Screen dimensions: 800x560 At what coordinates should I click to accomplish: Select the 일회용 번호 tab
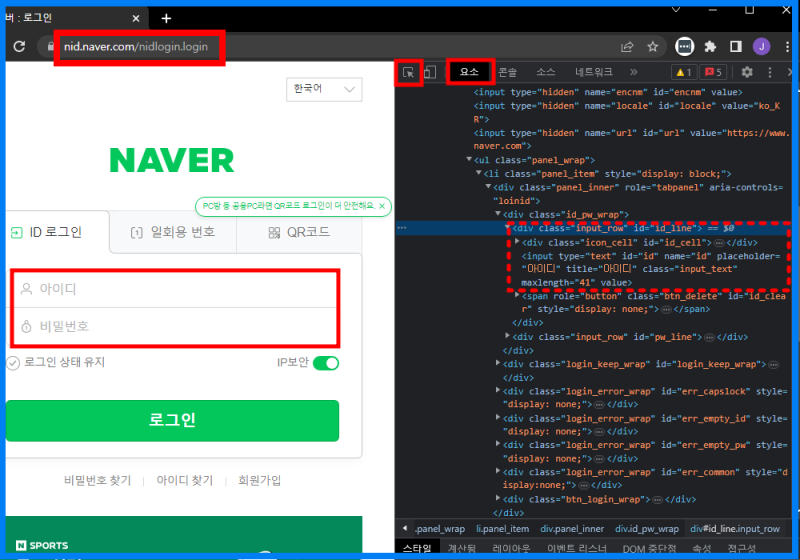tap(172, 233)
